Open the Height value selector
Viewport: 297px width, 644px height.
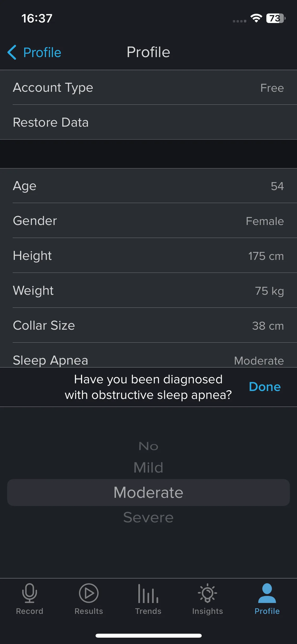148,255
